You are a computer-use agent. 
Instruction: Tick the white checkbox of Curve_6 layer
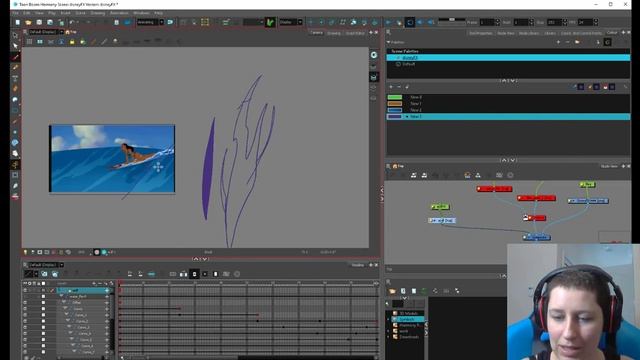coord(43,346)
